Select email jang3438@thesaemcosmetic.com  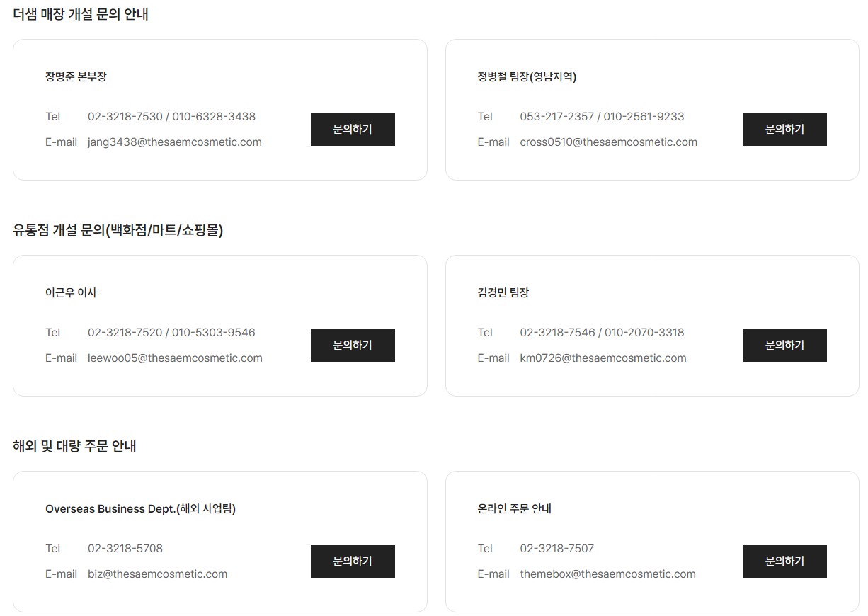click(175, 142)
